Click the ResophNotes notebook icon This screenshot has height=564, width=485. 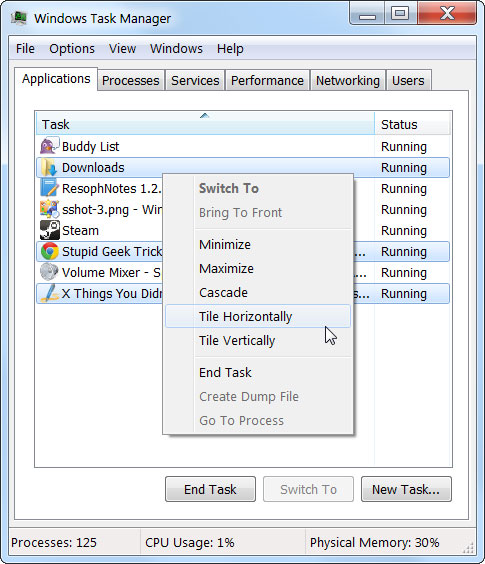click(x=49, y=188)
